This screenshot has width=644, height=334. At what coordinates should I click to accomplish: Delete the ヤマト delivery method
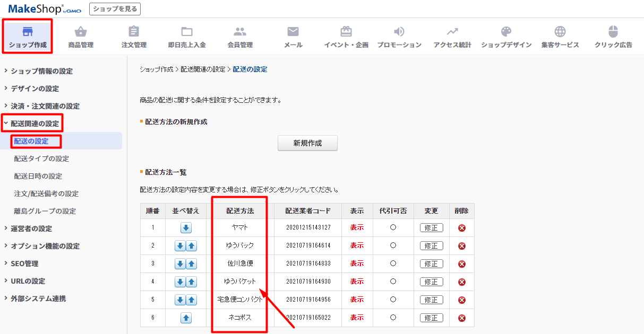(462, 228)
